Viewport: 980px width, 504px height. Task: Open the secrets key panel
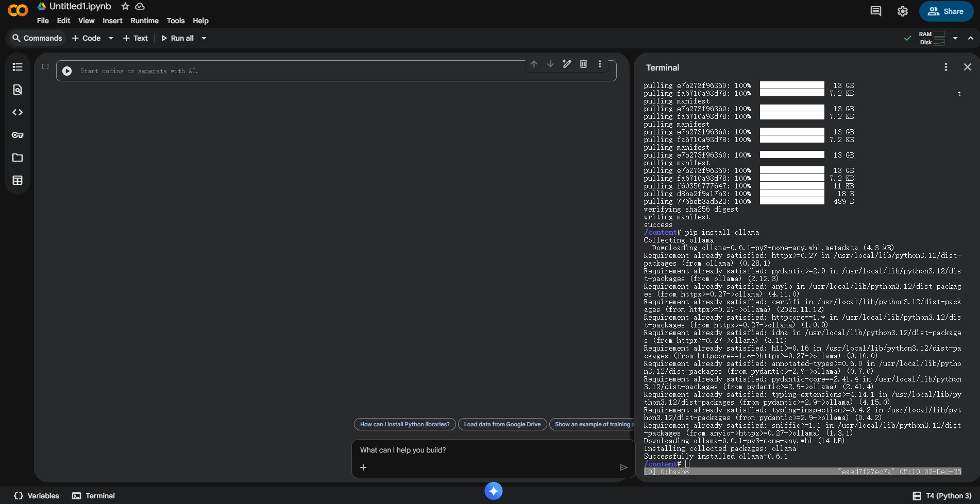tap(18, 135)
